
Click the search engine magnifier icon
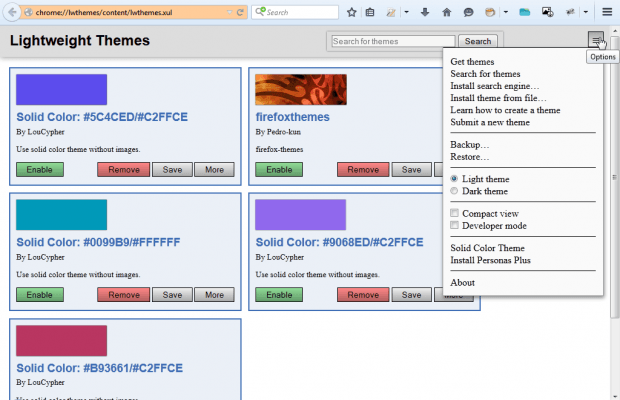[x=260, y=11]
